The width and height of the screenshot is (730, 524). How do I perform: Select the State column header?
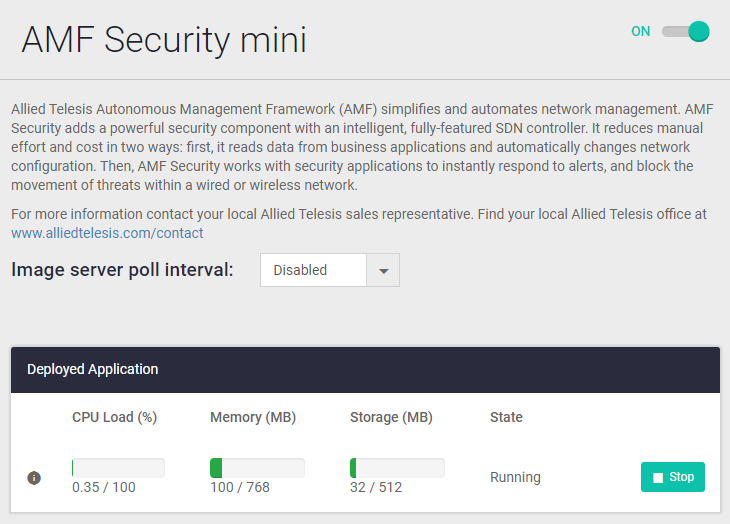click(506, 417)
